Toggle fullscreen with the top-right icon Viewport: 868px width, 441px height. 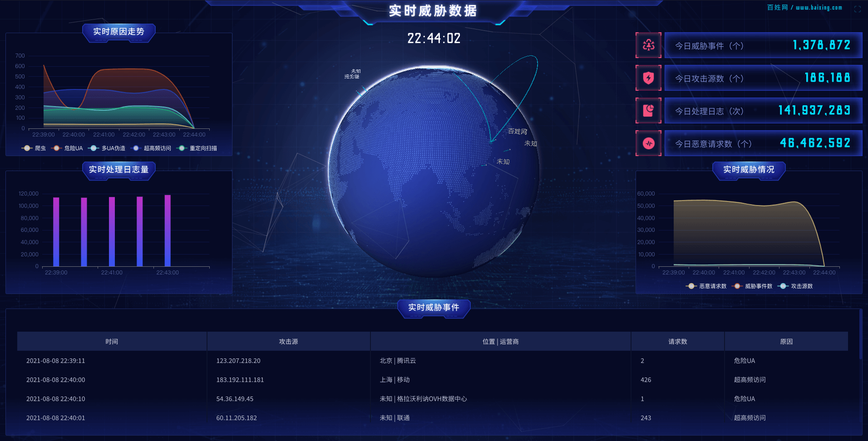click(857, 9)
